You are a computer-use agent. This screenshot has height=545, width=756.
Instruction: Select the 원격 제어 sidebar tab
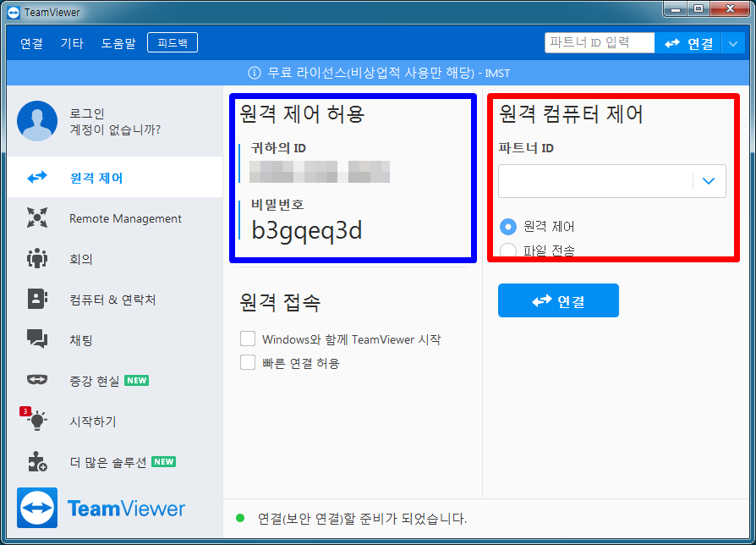(115, 177)
